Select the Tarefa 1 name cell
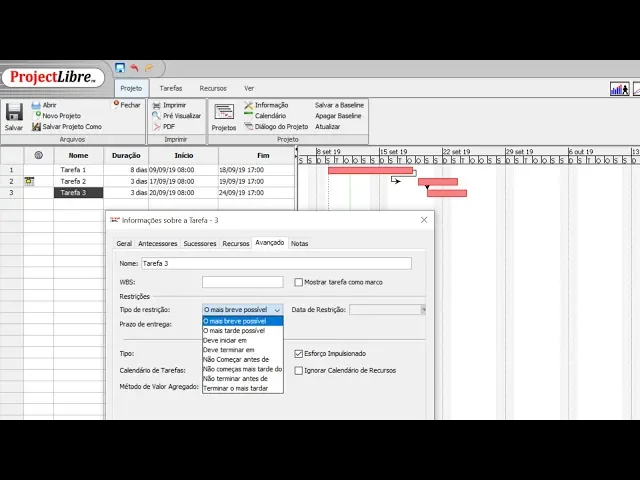Image resolution: width=640 pixels, height=480 pixels. tap(78, 170)
